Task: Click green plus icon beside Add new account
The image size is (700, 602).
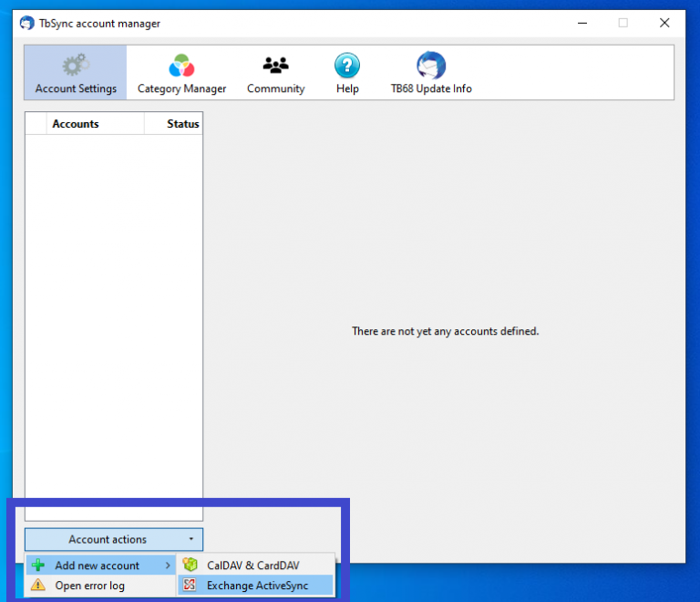Action: (38, 566)
